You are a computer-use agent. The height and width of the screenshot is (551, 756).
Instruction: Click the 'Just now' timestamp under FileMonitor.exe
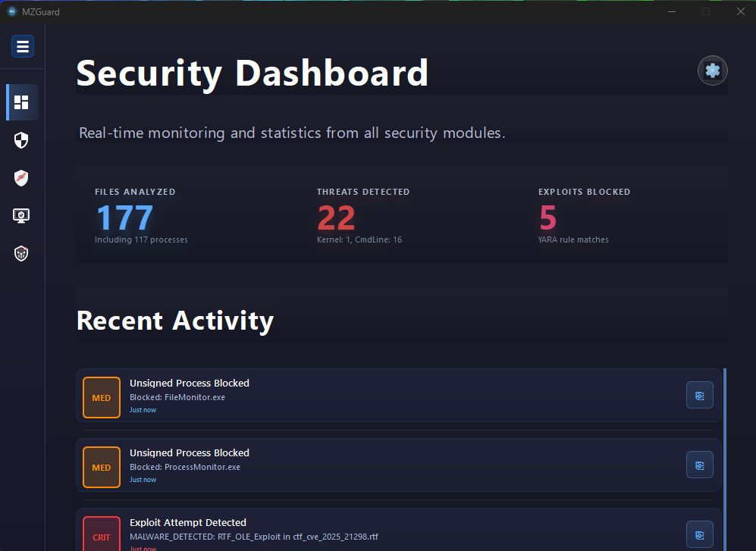coord(143,409)
